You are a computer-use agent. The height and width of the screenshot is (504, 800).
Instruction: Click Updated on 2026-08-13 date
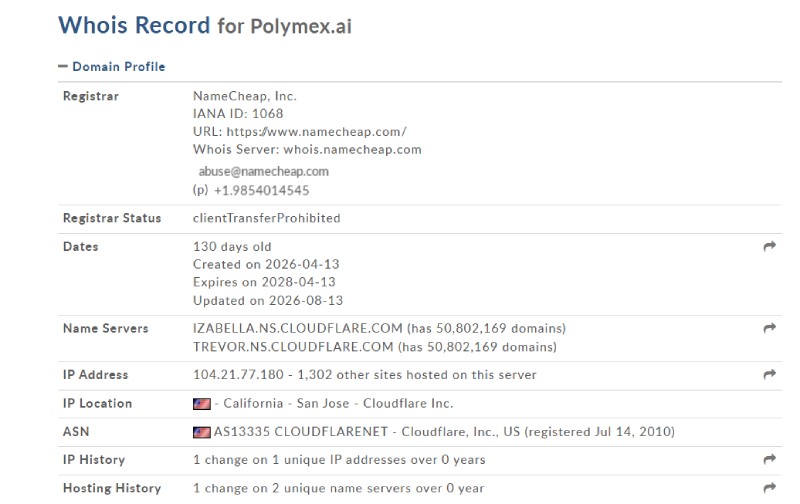click(268, 300)
